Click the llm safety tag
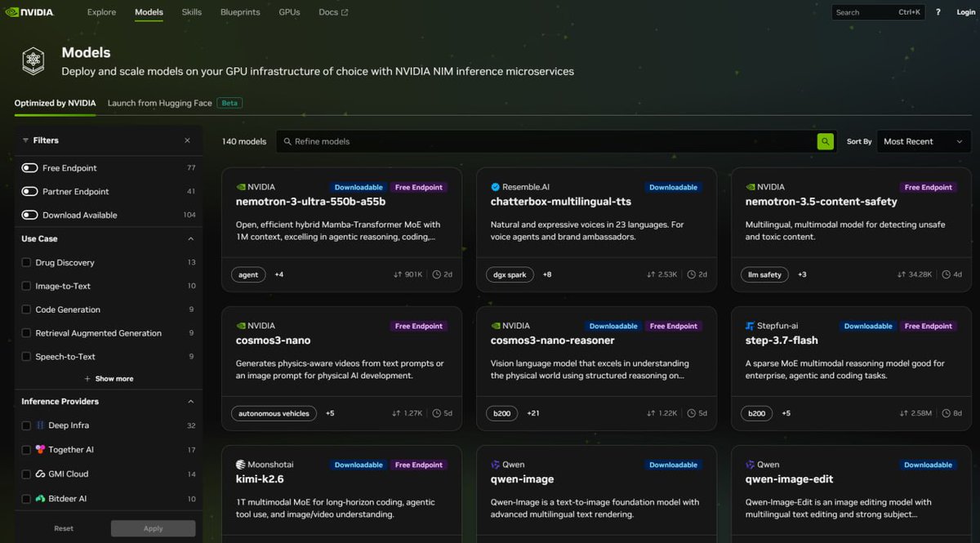The height and width of the screenshot is (543, 980). tap(765, 274)
